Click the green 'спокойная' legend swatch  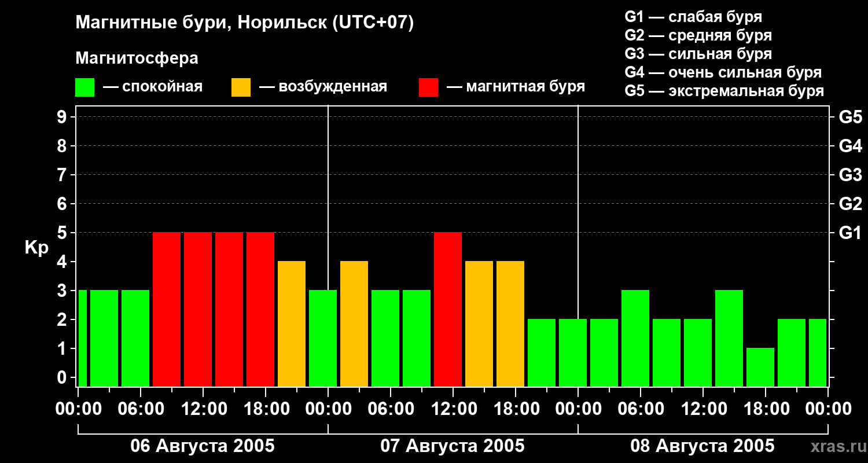tap(85, 87)
